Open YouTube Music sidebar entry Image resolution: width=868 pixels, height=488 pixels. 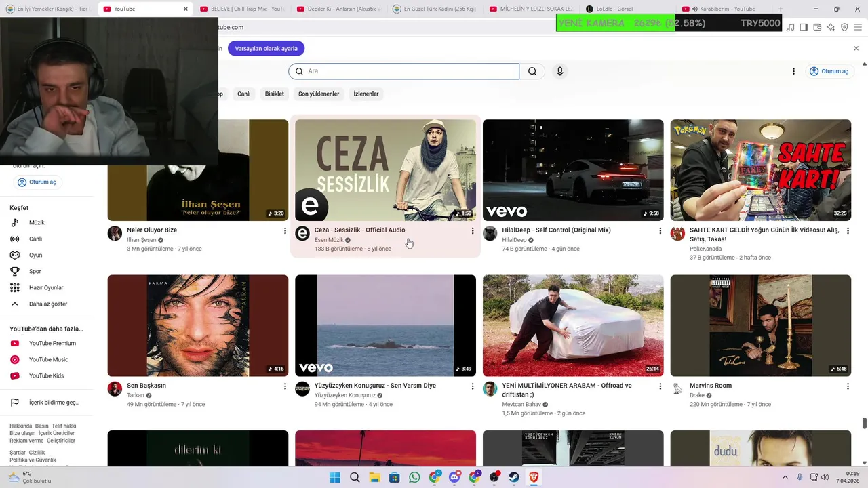pyautogui.click(x=46, y=359)
